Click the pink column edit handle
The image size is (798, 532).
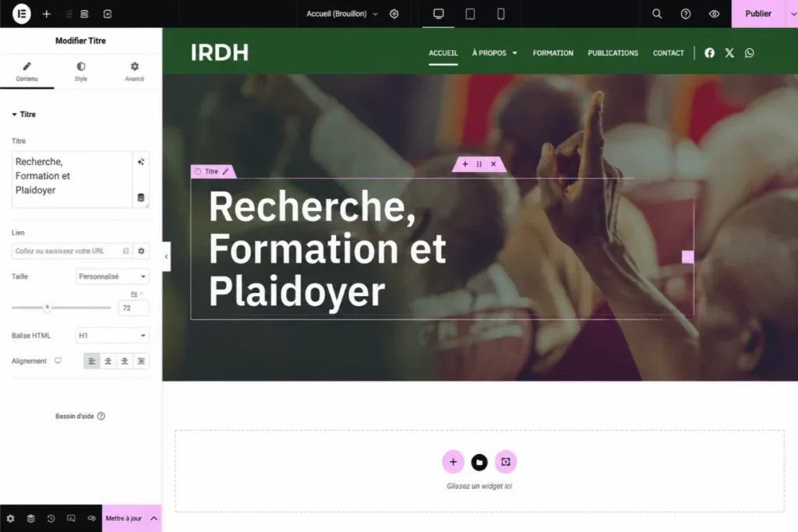tap(687, 257)
